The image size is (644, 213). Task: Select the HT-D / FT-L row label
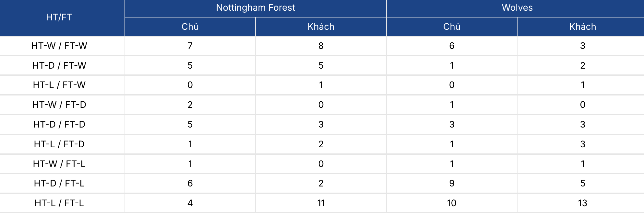(x=59, y=183)
